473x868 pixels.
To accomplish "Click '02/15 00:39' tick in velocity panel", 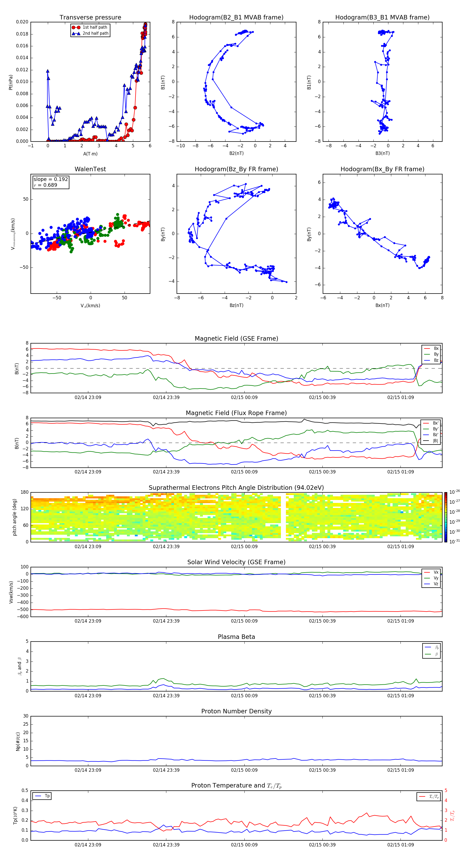I will click(322, 621).
